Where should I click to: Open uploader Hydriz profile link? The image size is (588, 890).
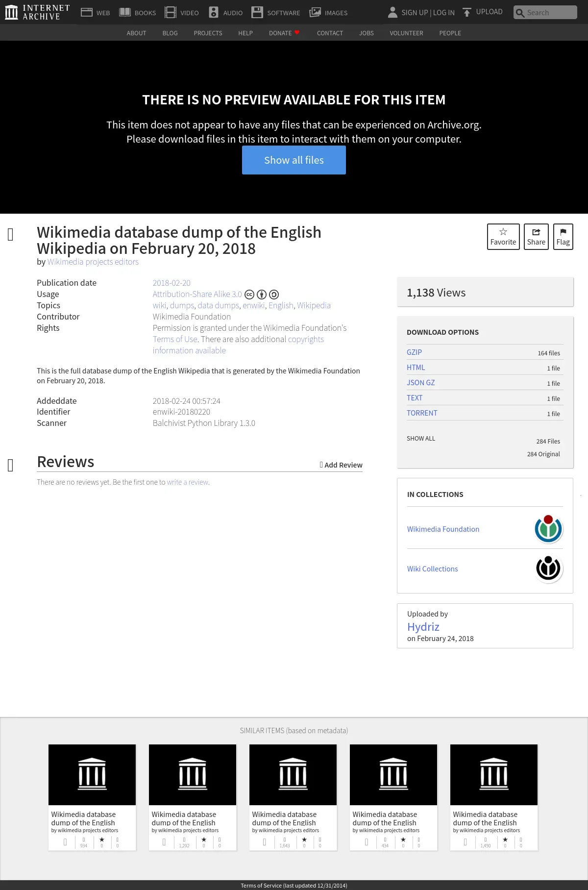[x=423, y=627]
